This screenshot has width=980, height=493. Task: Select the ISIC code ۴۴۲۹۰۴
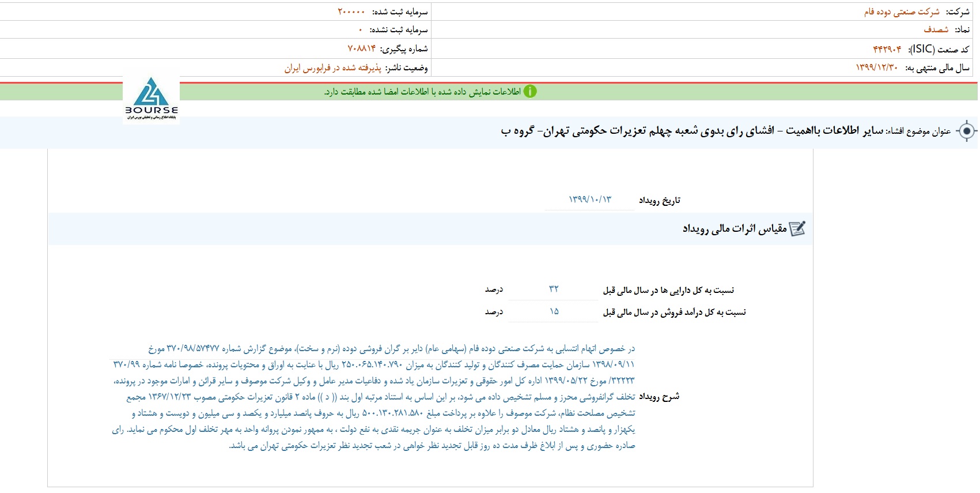(x=887, y=49)
